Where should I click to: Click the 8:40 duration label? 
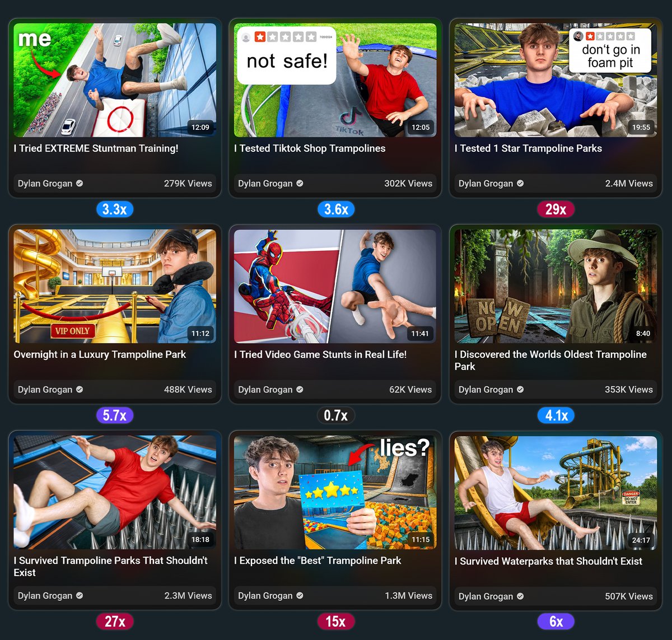pyautogui.click(x=643, y=333)
